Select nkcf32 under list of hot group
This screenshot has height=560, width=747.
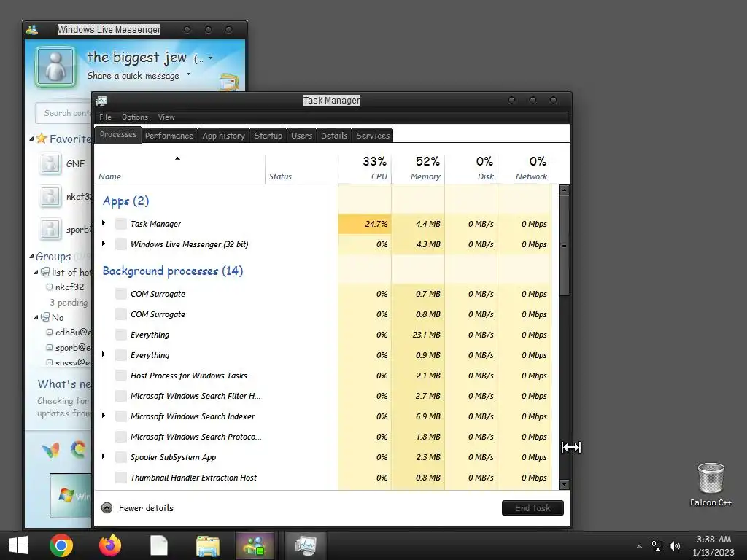point(69,287)
